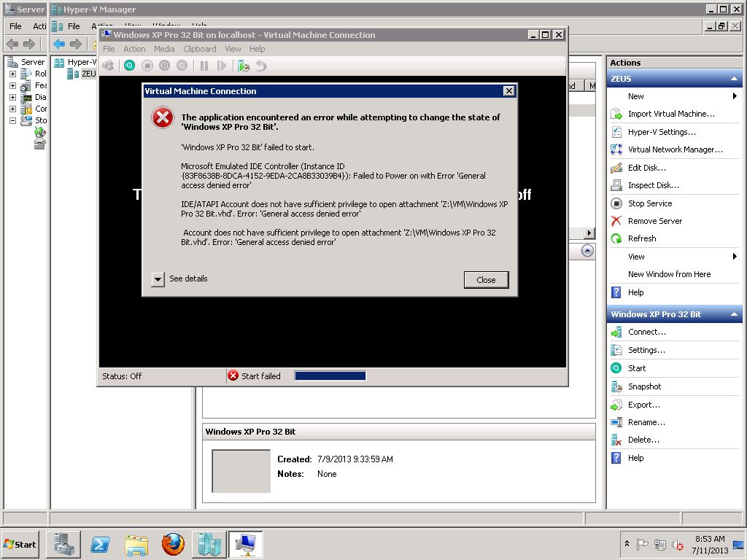Open Windows Explorer from taskbar
Viewport: 747px width, 560px height.
136,544
